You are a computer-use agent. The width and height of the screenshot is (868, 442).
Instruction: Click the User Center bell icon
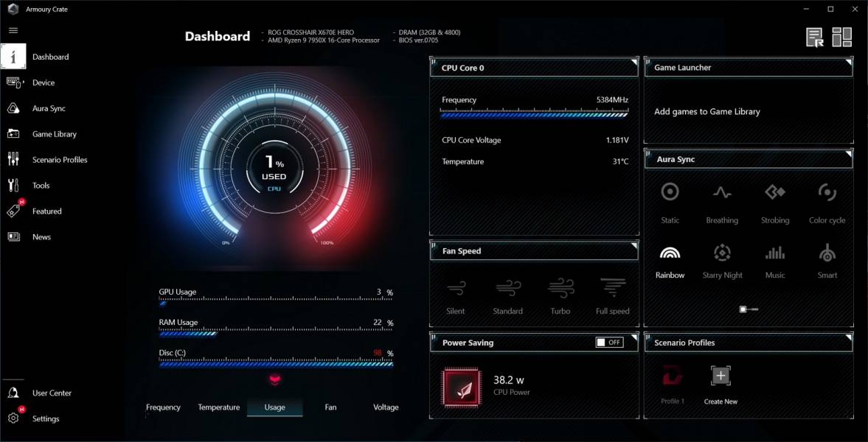point(13,393)
